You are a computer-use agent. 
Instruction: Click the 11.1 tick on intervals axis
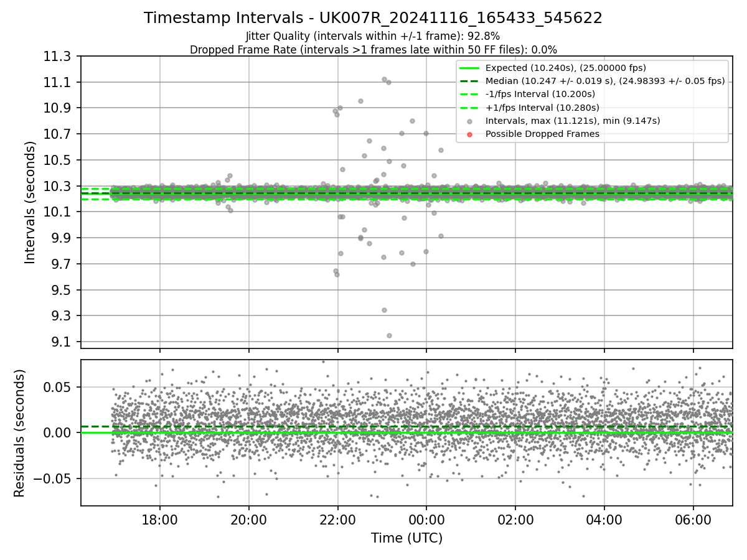click(x=59, y=83)
